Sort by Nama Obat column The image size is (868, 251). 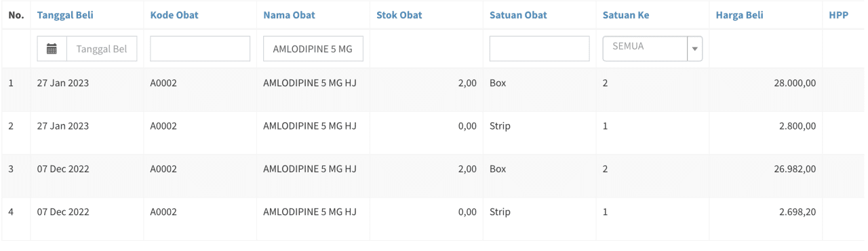click(289, 15)
